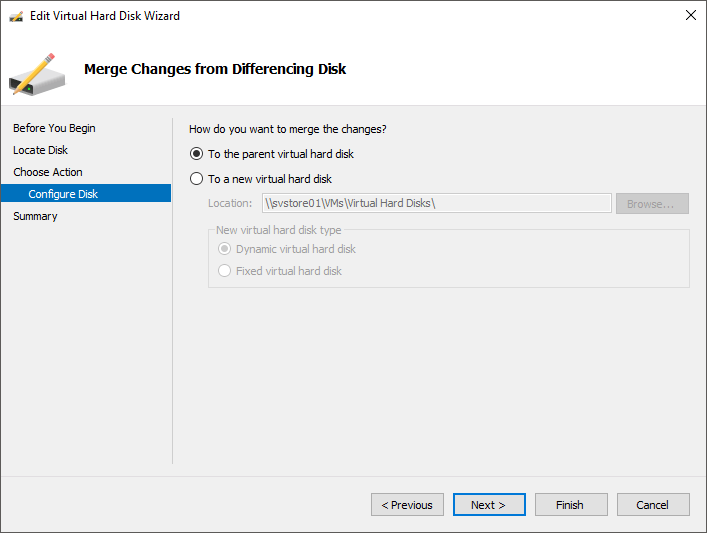Screen dimensions: 707x533
Task: Select 'To a new virtual hard disk' option
Action: click(x=261, y=179)
